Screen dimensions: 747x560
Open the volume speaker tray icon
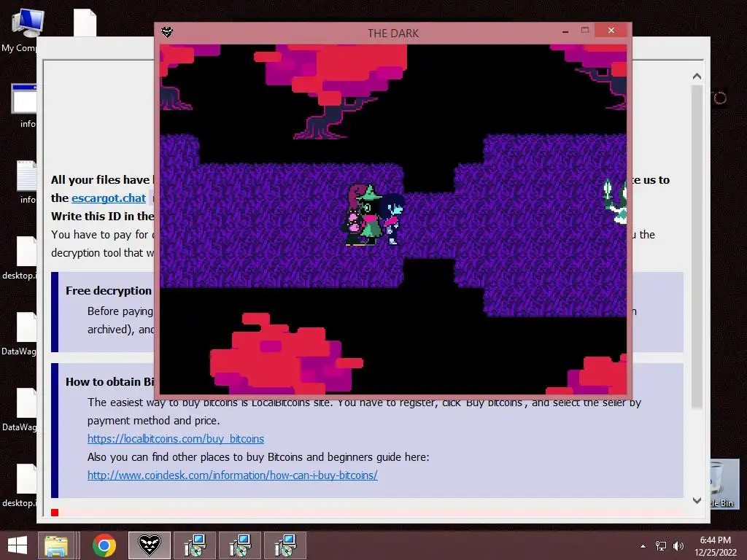coord(678,546)
